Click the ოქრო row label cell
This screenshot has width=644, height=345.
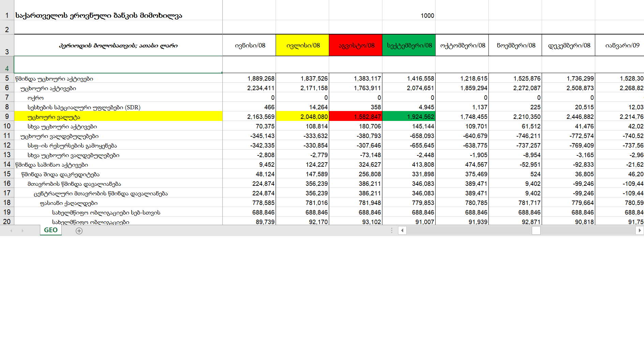tap(118, 98)
